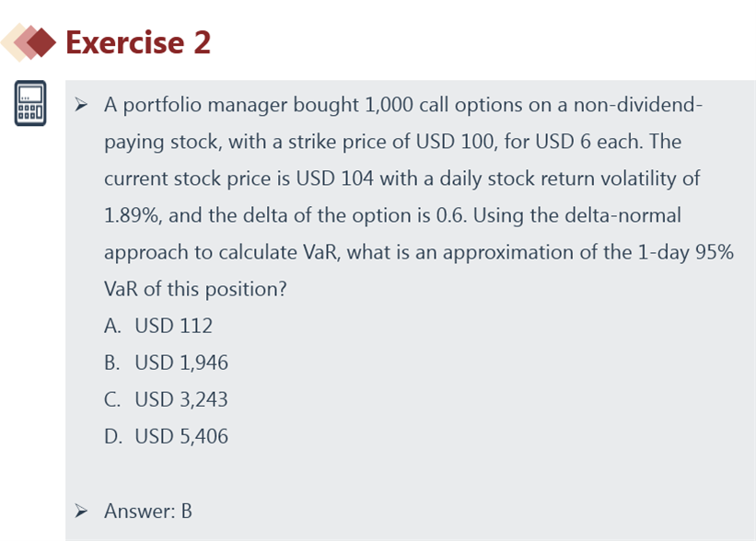Click the red diamond logo icon

[x=29, y=42]
